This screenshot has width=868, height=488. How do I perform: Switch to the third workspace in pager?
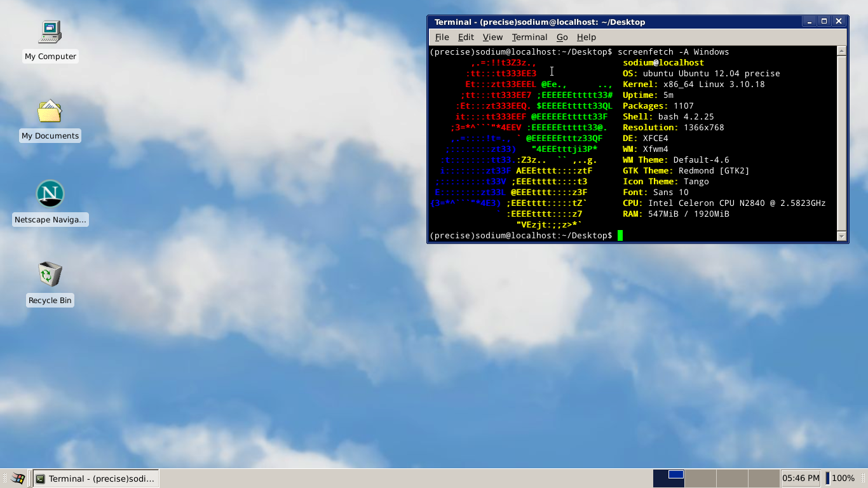[x=732, y=478]
